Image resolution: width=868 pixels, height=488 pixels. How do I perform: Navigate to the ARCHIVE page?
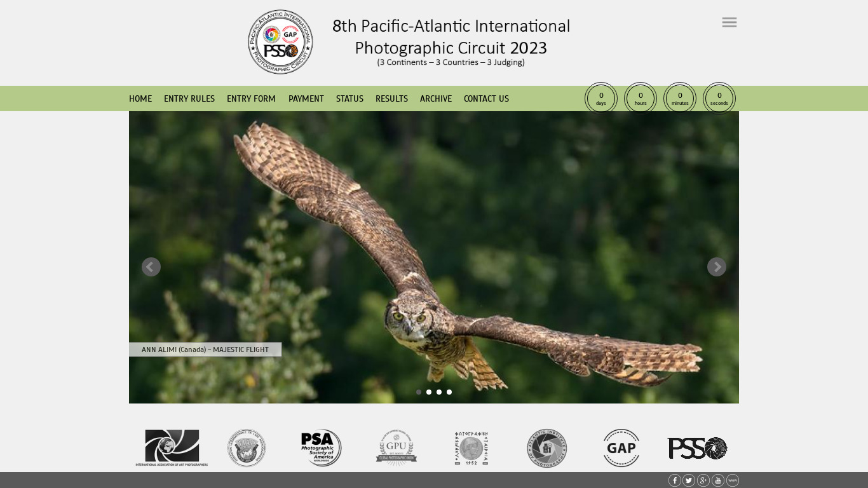coord(436,98)
